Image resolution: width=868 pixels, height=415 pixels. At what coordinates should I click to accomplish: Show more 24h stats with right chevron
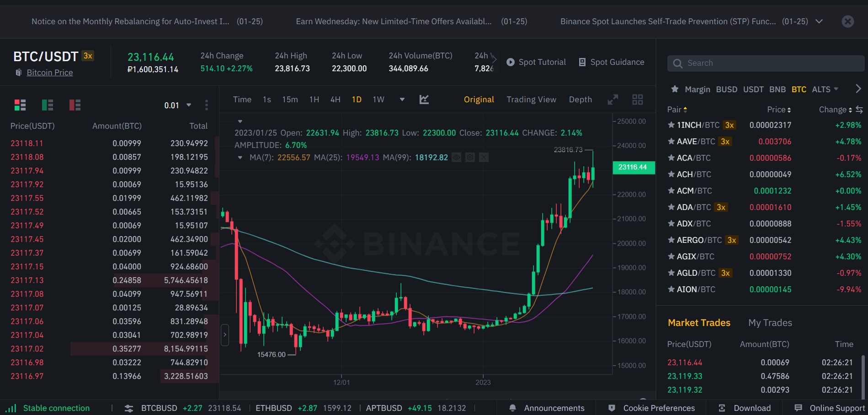[493, 58]
